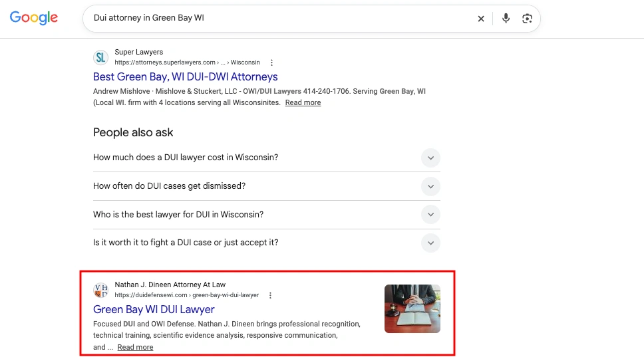Open 'Green Bay WI DUI Lawyer' result link
644x361 pixels.
(x=154, y=309)
